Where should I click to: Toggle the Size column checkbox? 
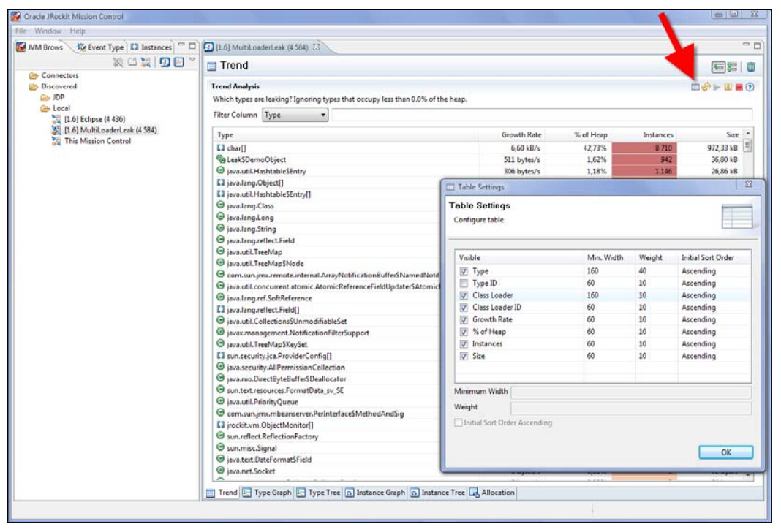click(464, 357)
